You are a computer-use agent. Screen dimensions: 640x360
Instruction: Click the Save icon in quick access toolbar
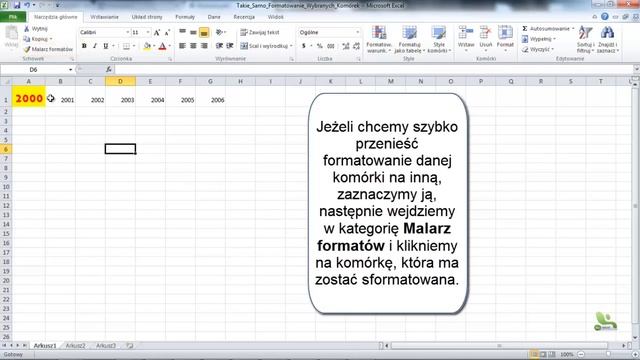point(17,5)
